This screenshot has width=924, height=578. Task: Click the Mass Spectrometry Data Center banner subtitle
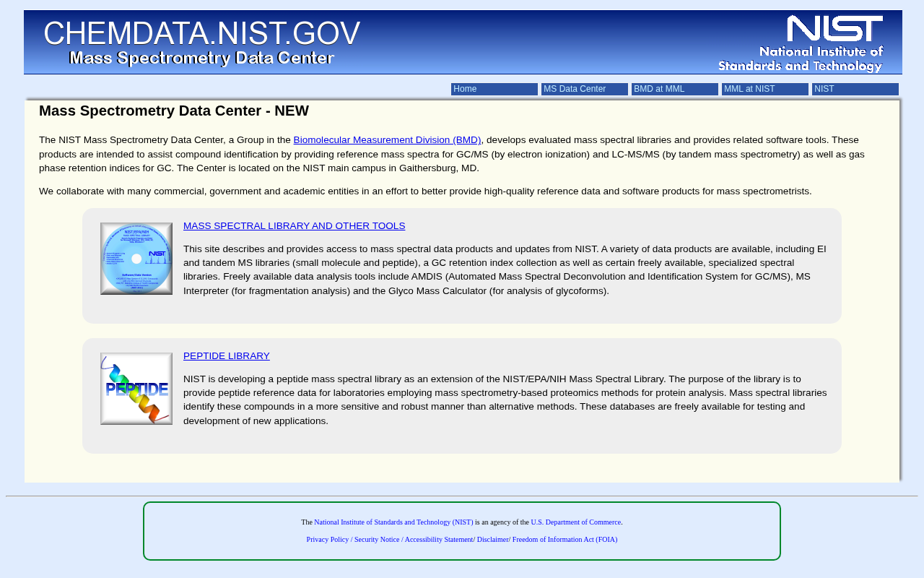click(202, 58)
